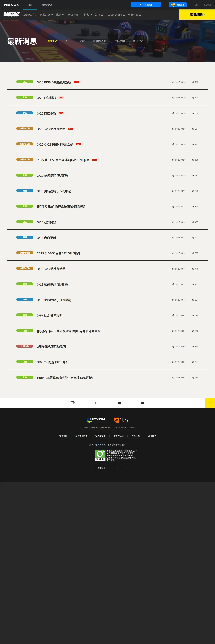
Task: Open post 3/6 已知問題 (3/10更新)
Action: [53, 362]
